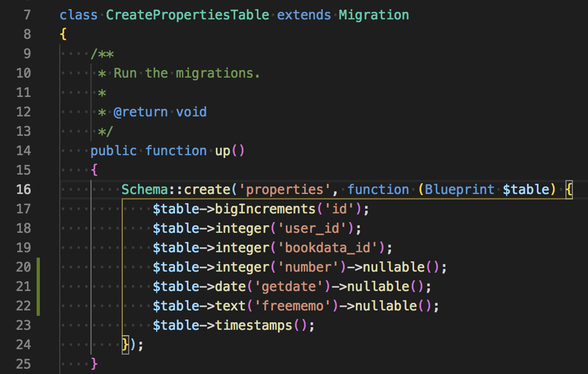Click line number 20 in the gutter
588x374 pixels.
tap(23, 267)
